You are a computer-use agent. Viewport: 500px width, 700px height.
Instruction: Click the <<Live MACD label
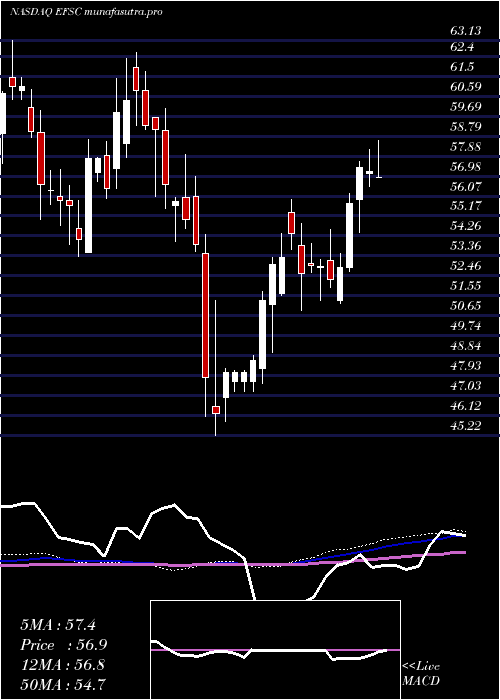pos(421,674)
